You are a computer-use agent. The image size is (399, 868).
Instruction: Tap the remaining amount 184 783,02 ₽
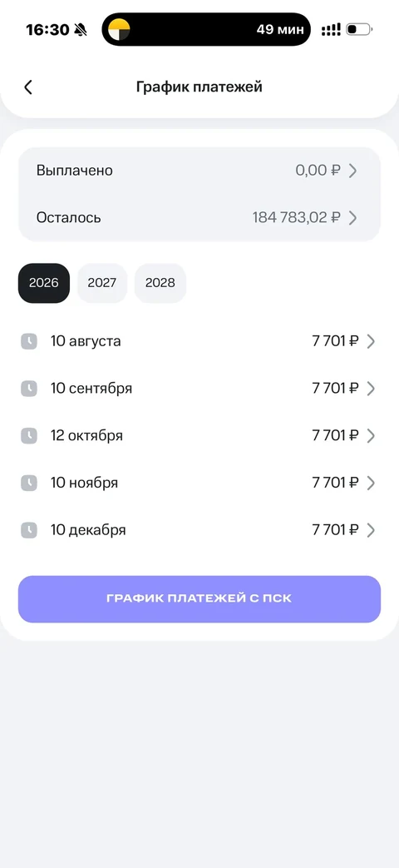296,217
